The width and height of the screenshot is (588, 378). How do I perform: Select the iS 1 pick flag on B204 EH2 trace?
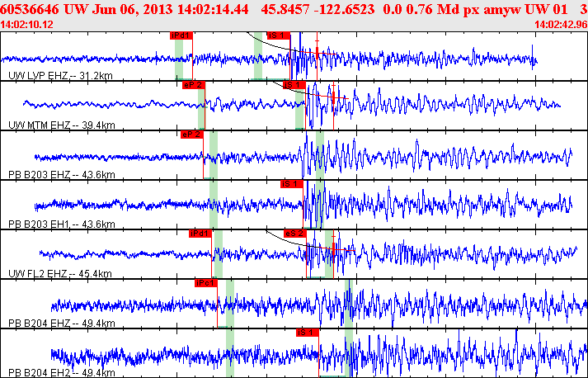(x=308, y=333)
